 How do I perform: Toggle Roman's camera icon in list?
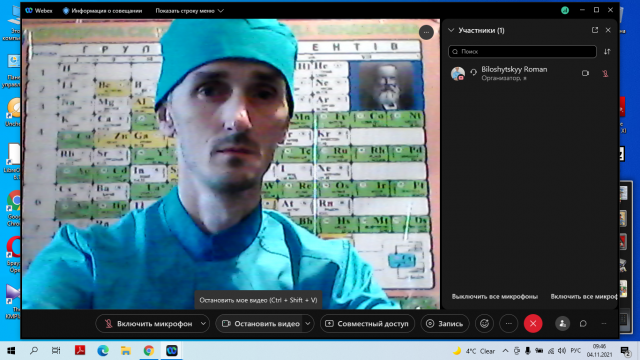point(585,73)
